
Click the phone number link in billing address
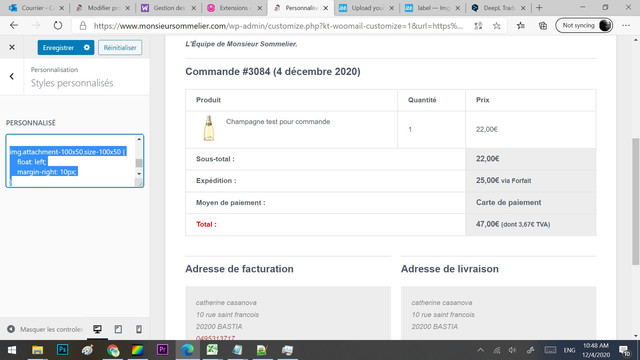tap(215, 338)
